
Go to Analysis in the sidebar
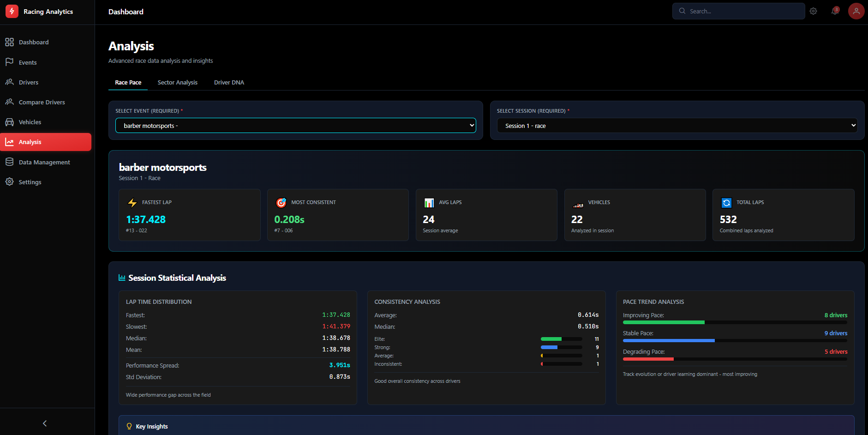[x=46, y=142]
